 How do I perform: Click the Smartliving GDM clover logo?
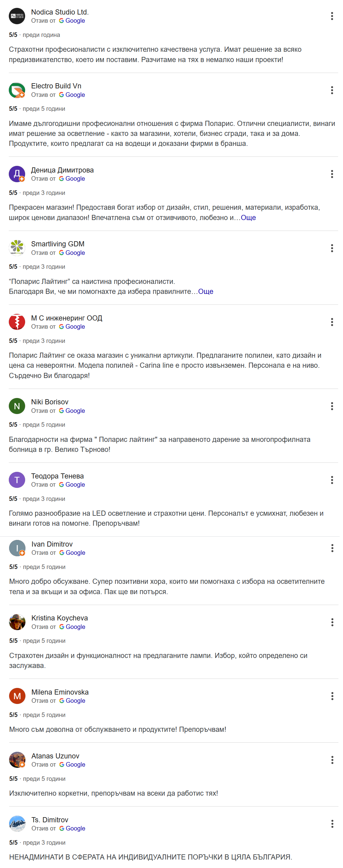[x=17, y=248]
